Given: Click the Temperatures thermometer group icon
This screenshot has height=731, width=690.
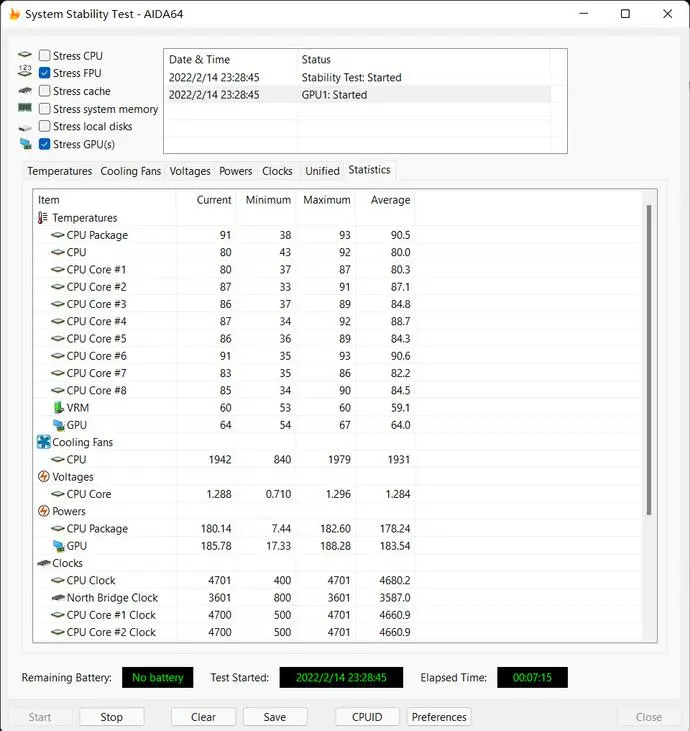Looking at the screenshot, I should click(x=43, y=218).
